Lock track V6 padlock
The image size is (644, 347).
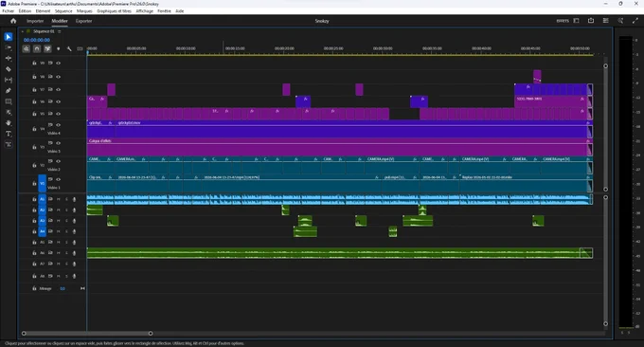(x=34, y=101)
